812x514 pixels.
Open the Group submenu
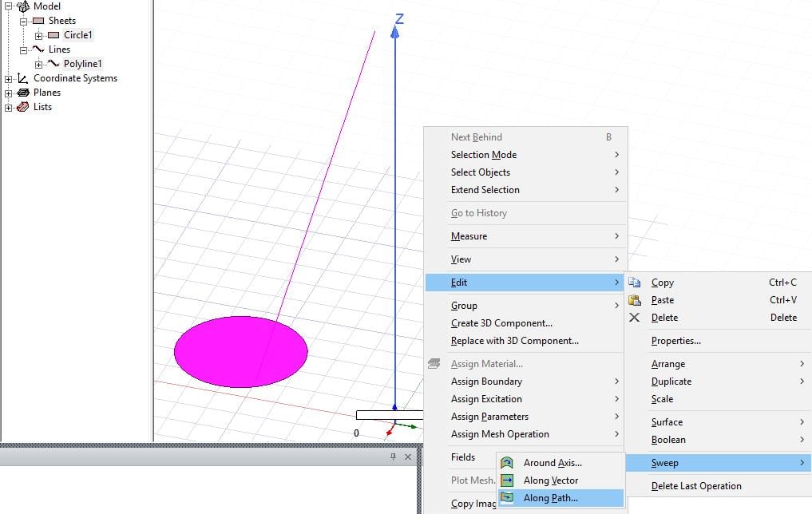[526, 306]
